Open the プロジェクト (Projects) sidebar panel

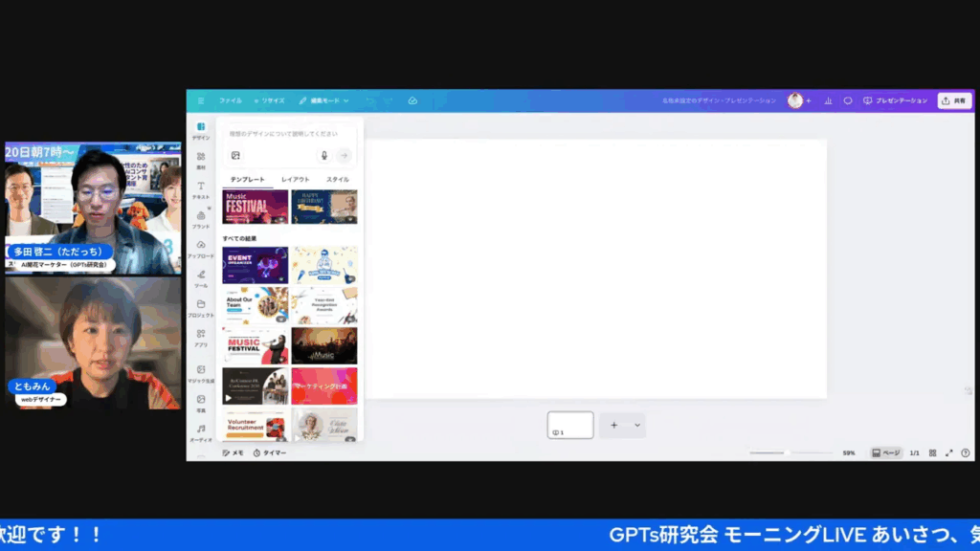[x=201, y=307]
